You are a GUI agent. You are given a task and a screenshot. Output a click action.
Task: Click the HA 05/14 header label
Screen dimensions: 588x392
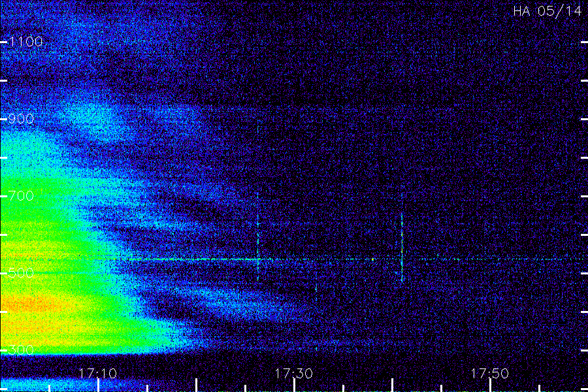click(x=547, y=11)
